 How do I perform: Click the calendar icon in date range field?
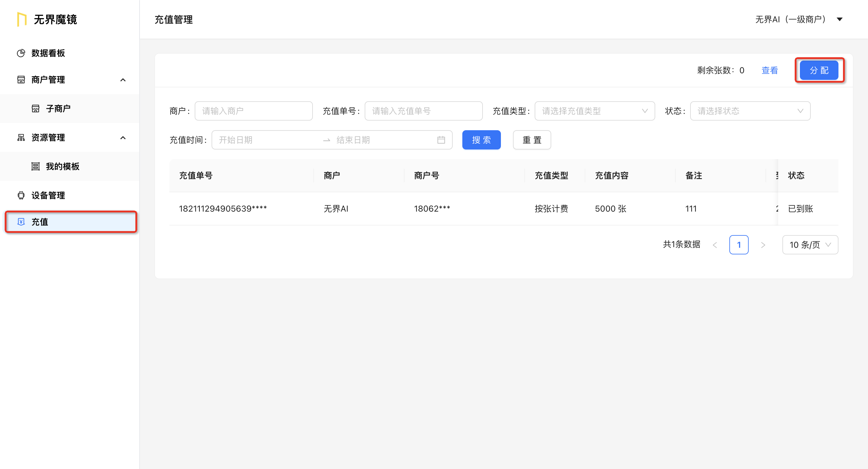(441, 140)
